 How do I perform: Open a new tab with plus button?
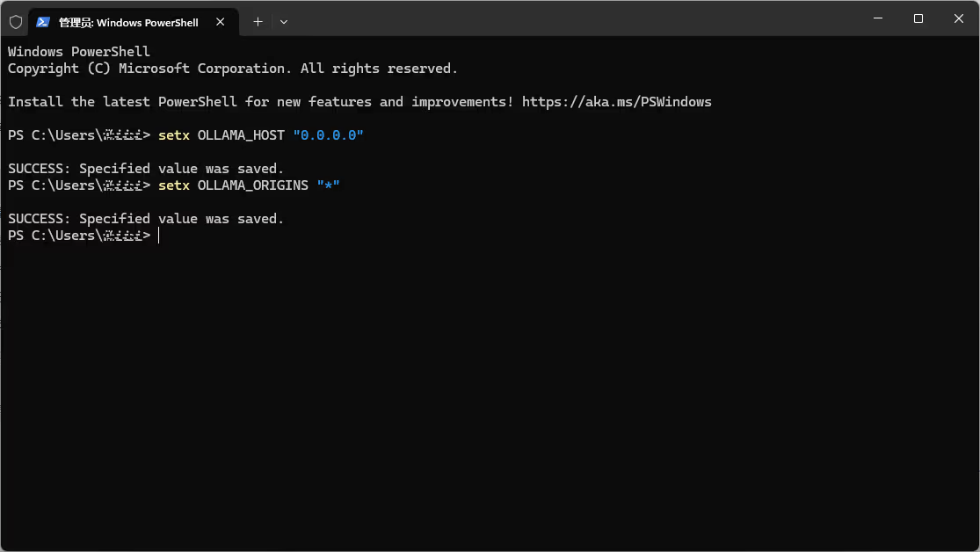tap(258, 22)
